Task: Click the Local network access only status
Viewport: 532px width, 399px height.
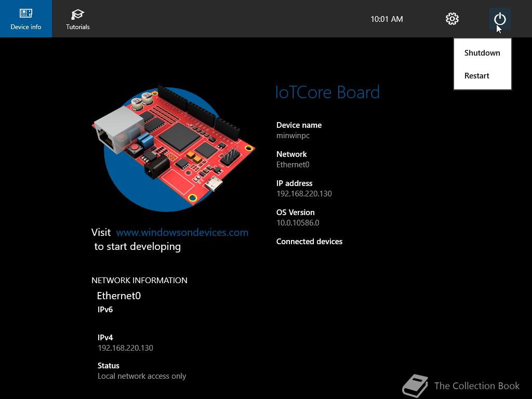Action: tap(142, 376)
